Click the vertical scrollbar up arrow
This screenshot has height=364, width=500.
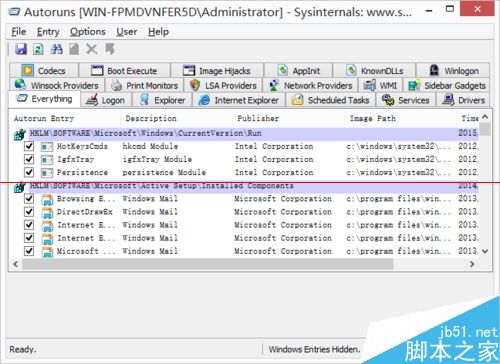tap(485, 117)
